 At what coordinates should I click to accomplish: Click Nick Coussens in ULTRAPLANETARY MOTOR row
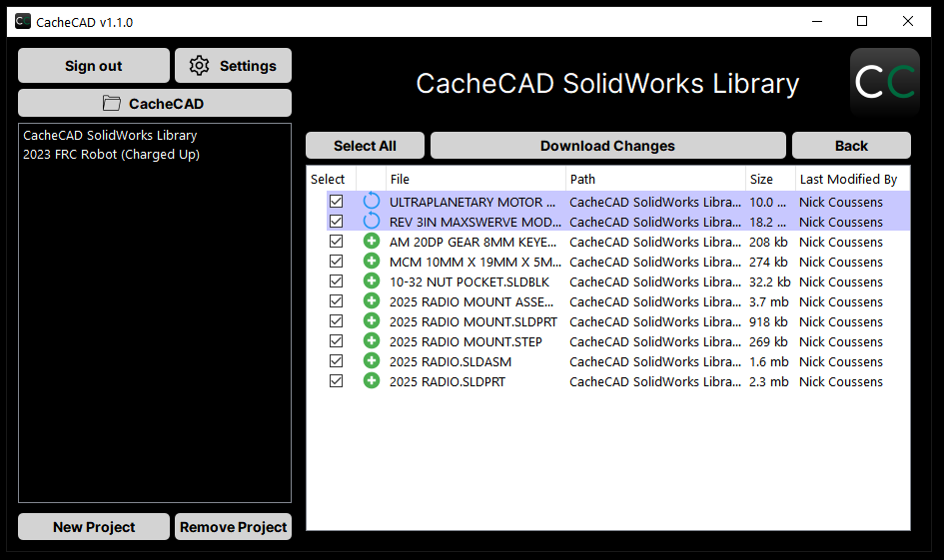point(841,202)
